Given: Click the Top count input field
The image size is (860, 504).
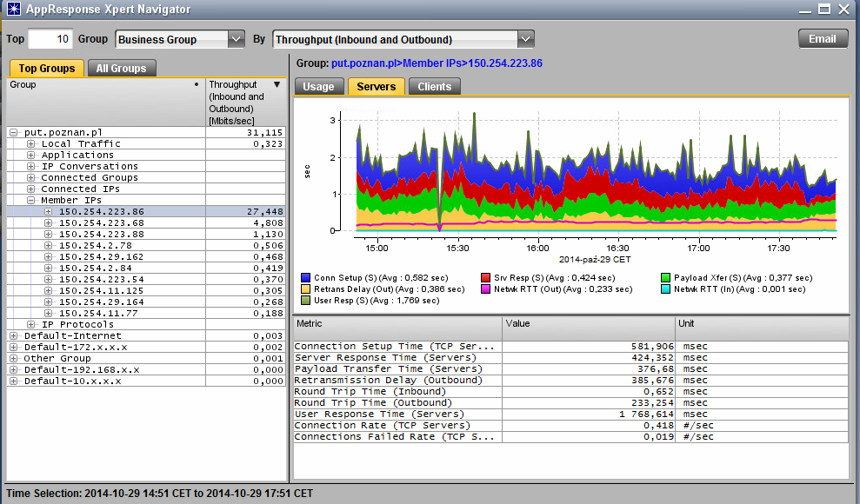Looking at the screenshot, I should click(x=50, y=39).
